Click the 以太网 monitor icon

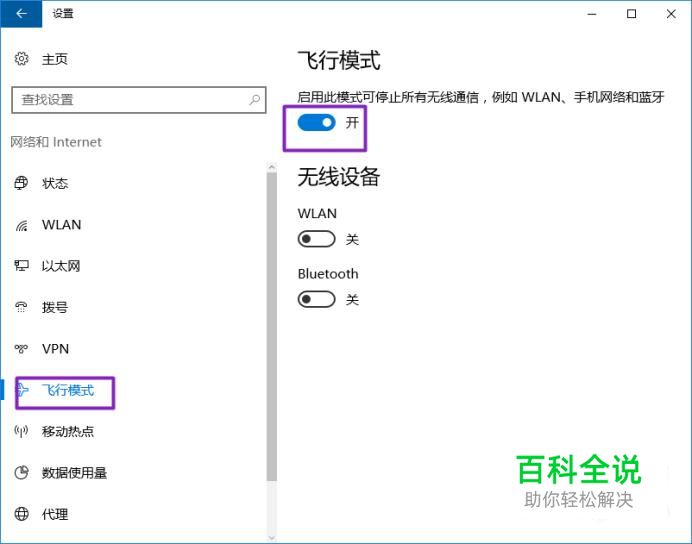pyautogui.click(x=21, y=266)
